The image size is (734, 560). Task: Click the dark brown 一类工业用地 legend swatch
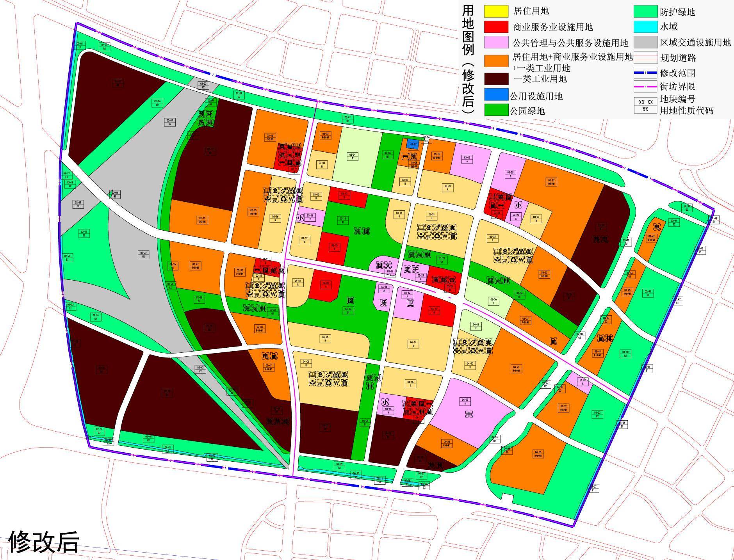(x=496, y=79)
